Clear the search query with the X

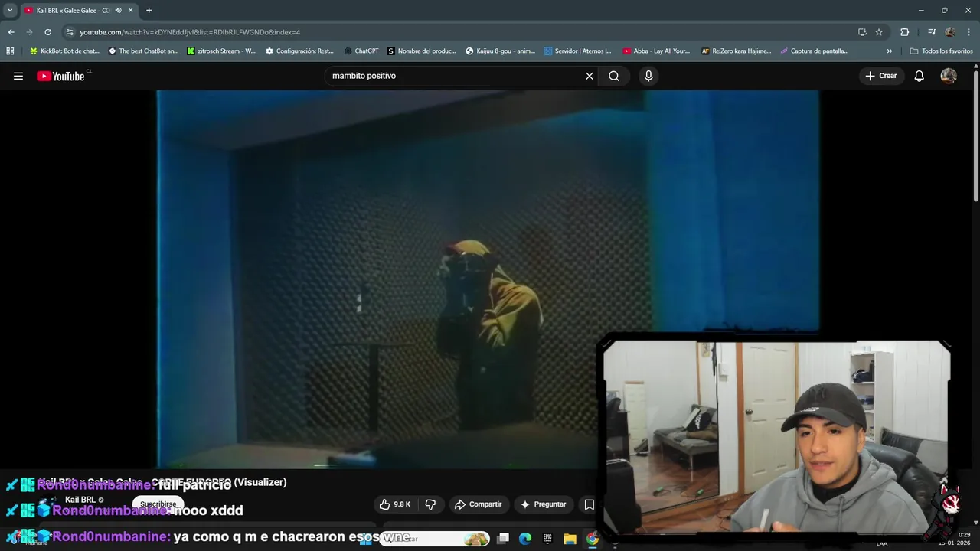pyautogui.click(x=590, y=76)
